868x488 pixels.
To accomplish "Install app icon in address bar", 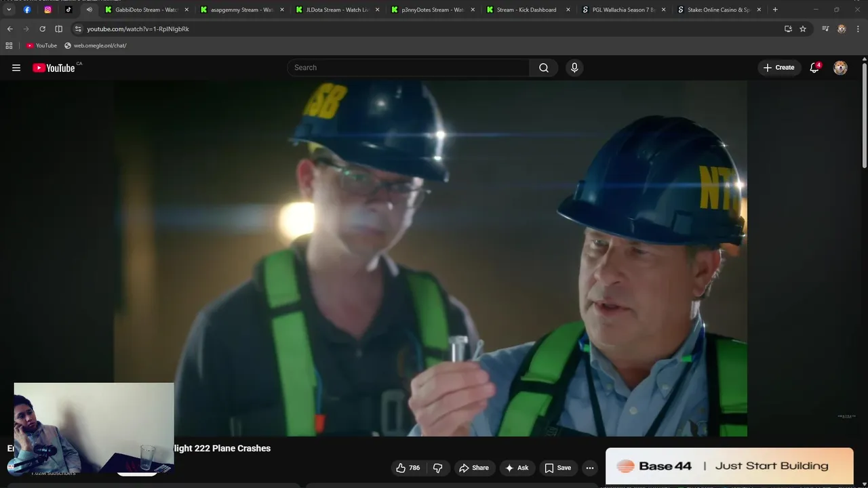I will [788, 29].
